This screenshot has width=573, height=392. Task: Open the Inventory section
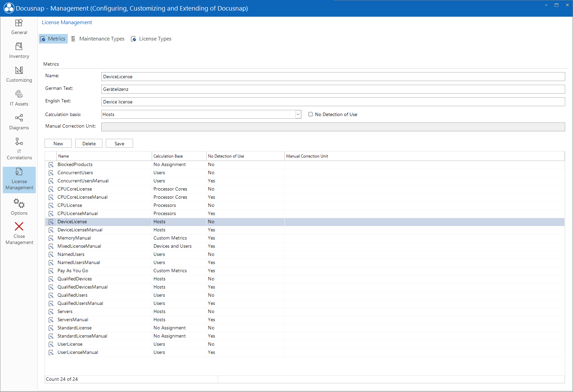point(19,51)
